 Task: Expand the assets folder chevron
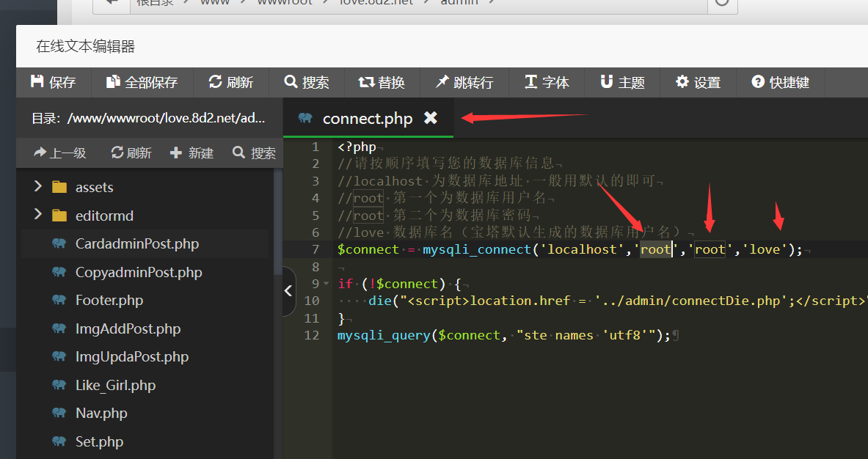coord(37,186)
